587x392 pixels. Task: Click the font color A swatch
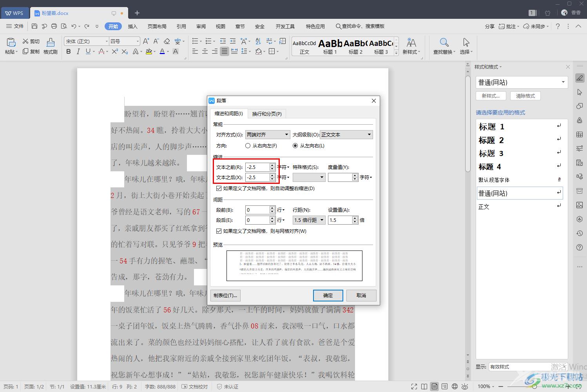coord(162,51)
